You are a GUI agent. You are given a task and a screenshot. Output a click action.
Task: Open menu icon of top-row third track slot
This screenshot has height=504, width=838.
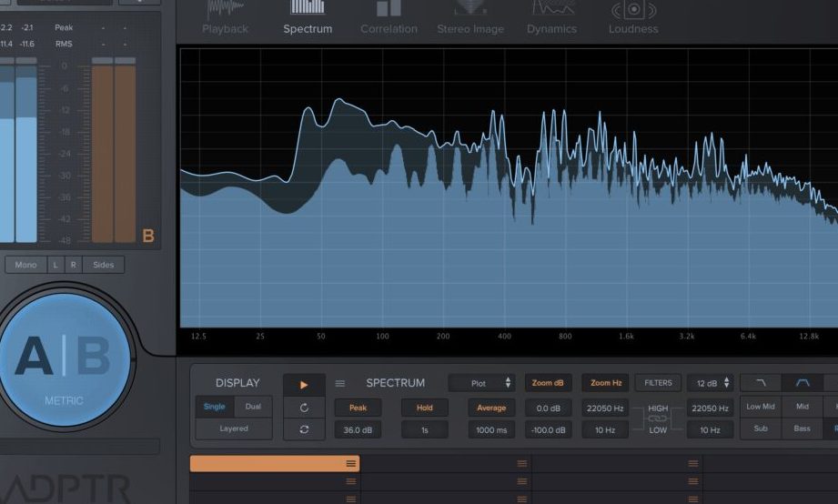tap(693, 463)
